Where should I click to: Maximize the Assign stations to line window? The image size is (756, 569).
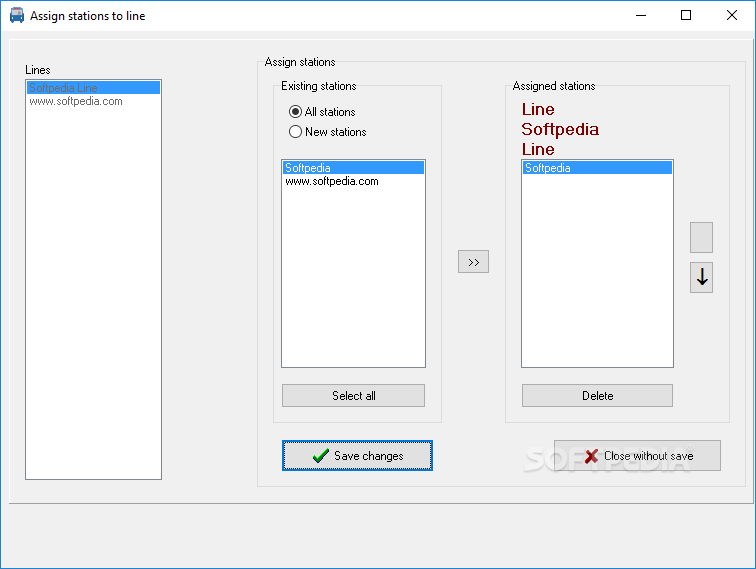point(686,15)
